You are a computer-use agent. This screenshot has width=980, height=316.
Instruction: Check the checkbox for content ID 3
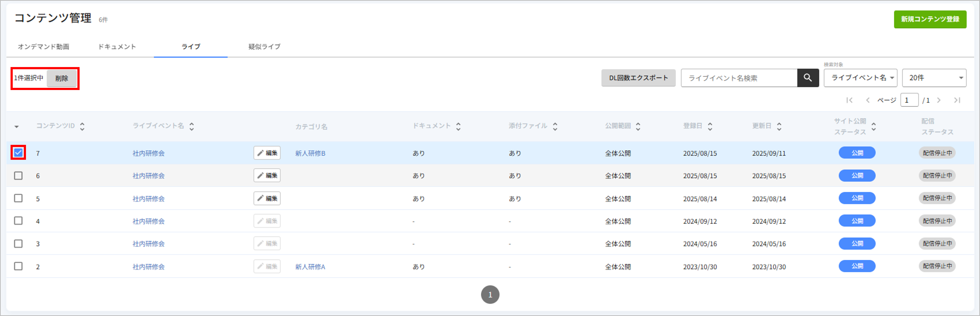tap(18, 243)
